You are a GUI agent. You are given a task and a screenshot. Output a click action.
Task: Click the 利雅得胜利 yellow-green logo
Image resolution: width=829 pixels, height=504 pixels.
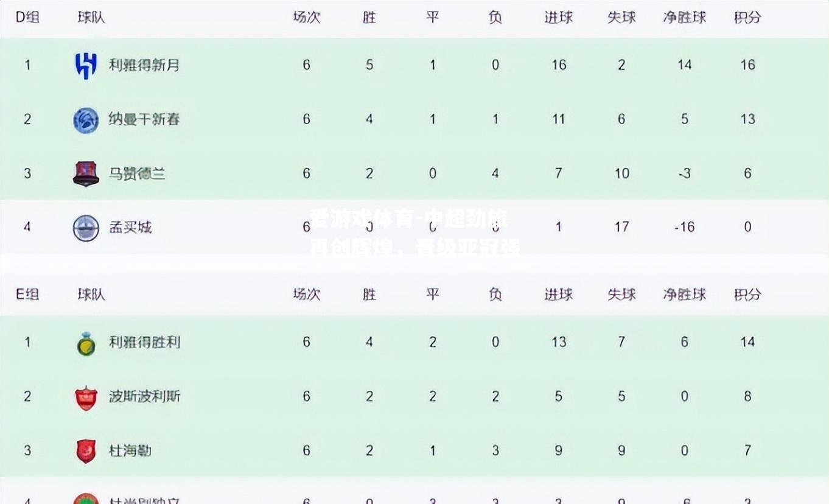86,344
